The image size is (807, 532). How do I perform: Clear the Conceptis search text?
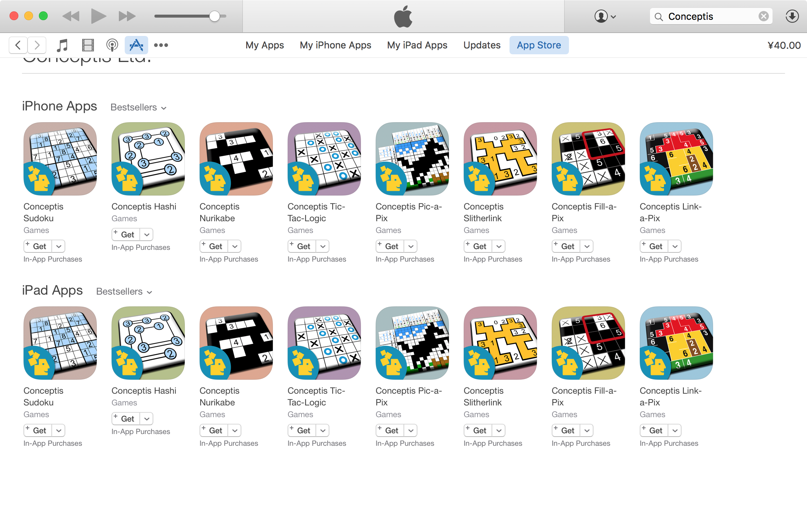(x=763, y=16)
